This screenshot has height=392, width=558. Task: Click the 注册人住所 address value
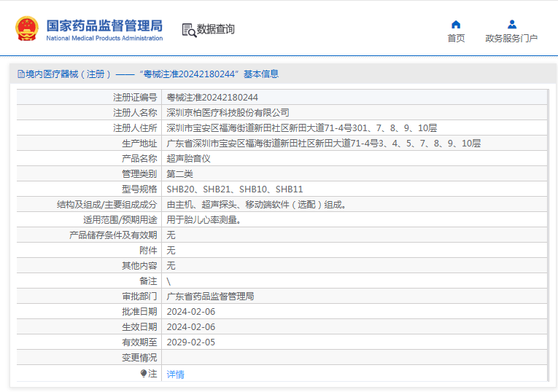[302, 128]
